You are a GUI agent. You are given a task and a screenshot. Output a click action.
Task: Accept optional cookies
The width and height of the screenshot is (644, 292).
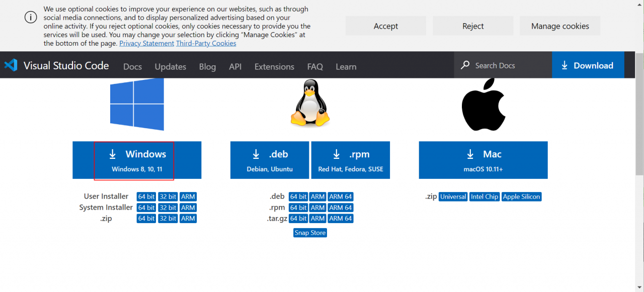click(x=386, y=26)
